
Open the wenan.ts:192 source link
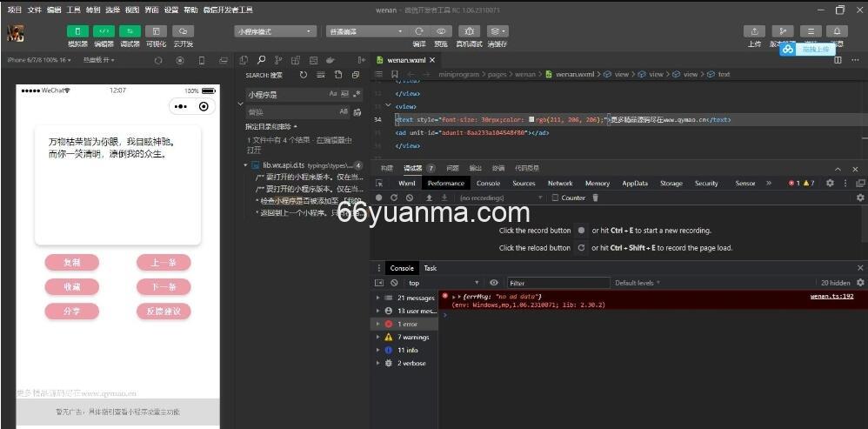(831, 296)
